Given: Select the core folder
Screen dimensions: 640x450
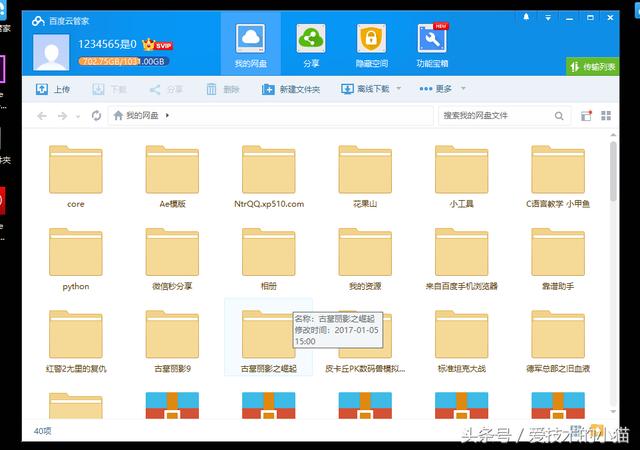Looking at the screenshot, I should click(76, 176).
